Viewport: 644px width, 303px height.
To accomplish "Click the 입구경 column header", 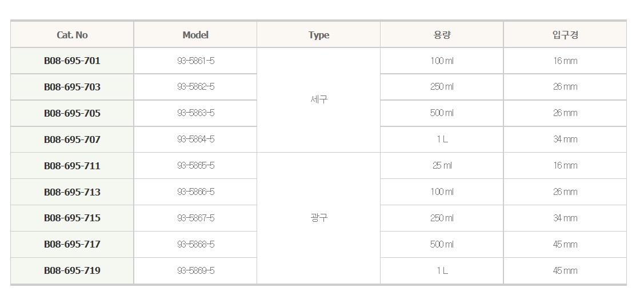I will [x=565, y=35].
